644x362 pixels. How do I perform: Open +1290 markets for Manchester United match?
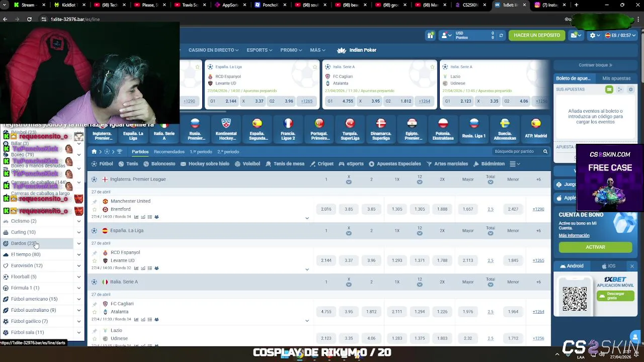tap(538, 209)
